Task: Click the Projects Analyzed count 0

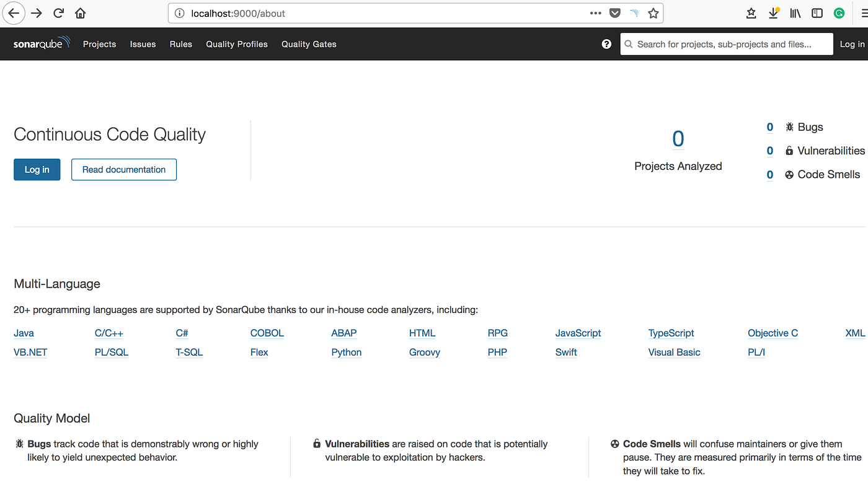Action: click(678, 139)
